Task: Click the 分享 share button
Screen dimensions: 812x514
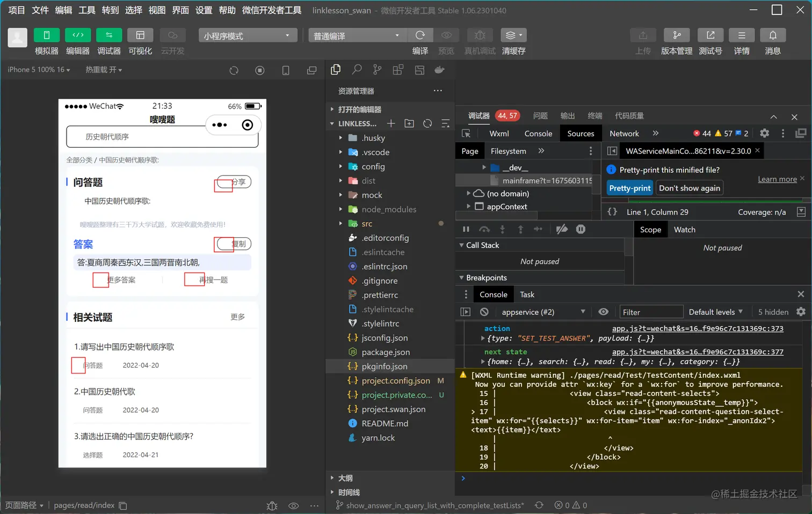Action: click(234, 182)
